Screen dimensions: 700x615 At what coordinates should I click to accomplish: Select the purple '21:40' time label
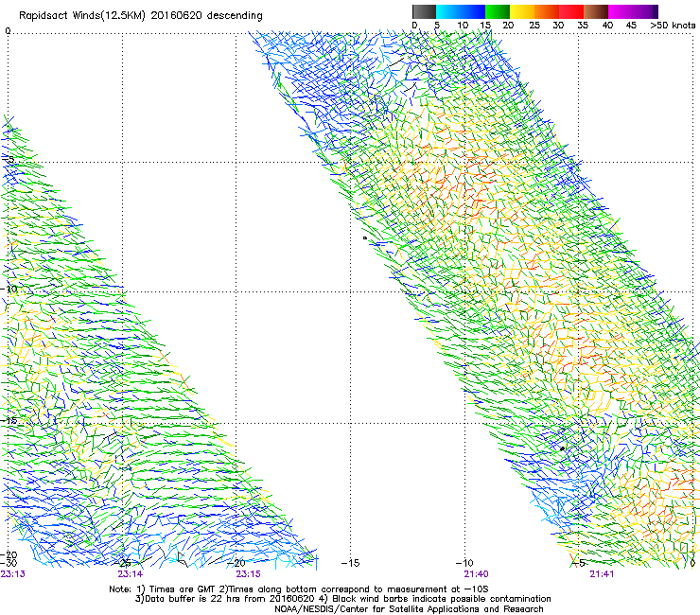point(476,574)
